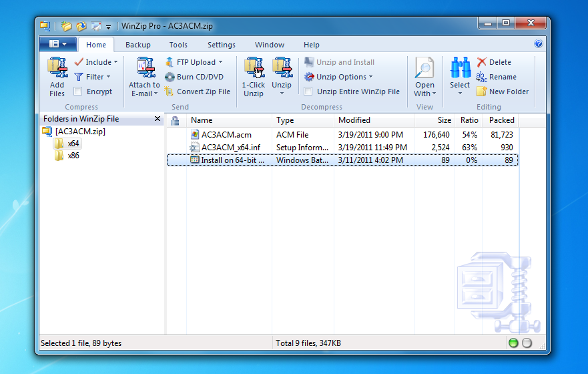This screenshot has height=374, width=588.
Task: Open the Settings tab
Action: [x=222, y=45]
